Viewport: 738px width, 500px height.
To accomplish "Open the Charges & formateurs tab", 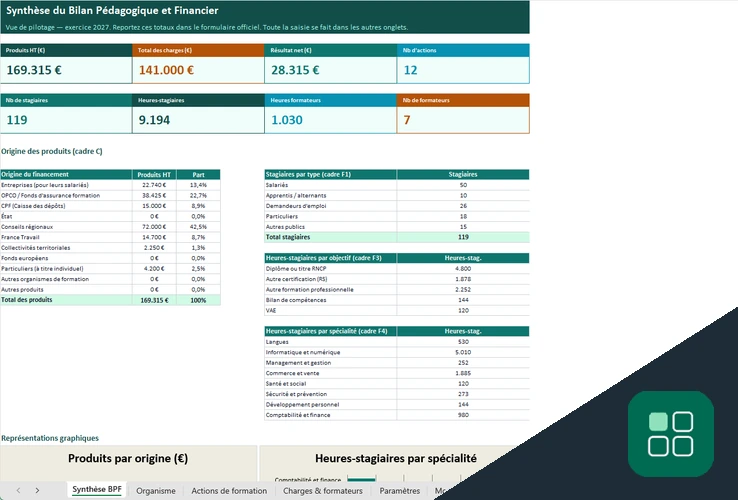I will pyautogui.click(x=323, y=491).
